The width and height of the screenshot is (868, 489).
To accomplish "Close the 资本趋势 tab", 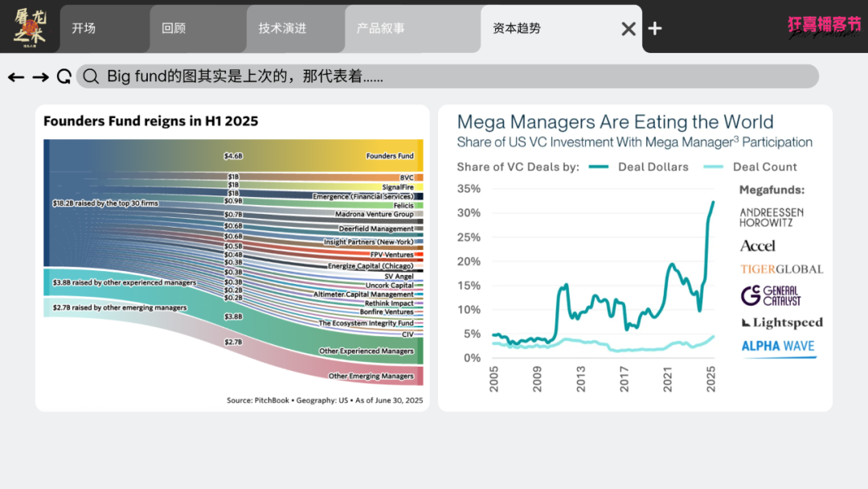I will click(628, 29).
